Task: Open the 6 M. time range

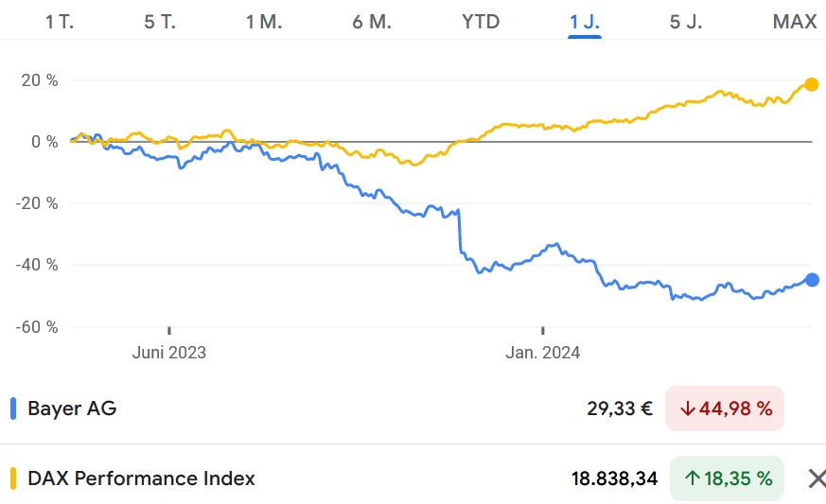Action: tap(372, 22)
